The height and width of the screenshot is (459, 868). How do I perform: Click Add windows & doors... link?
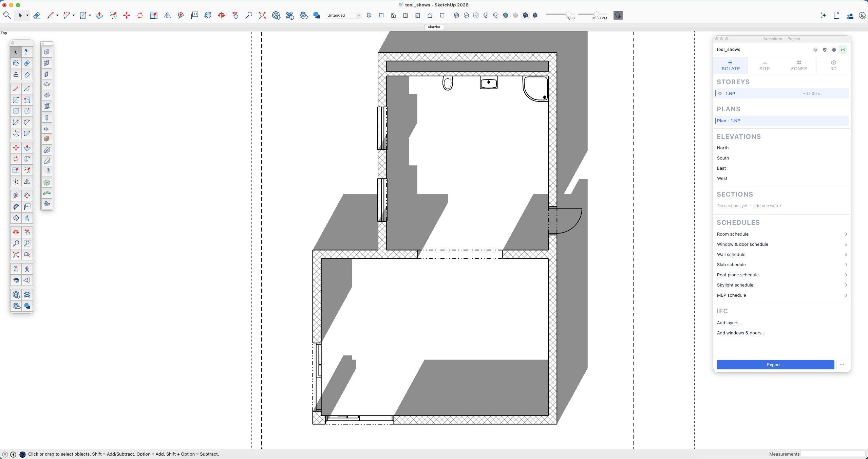741,333
